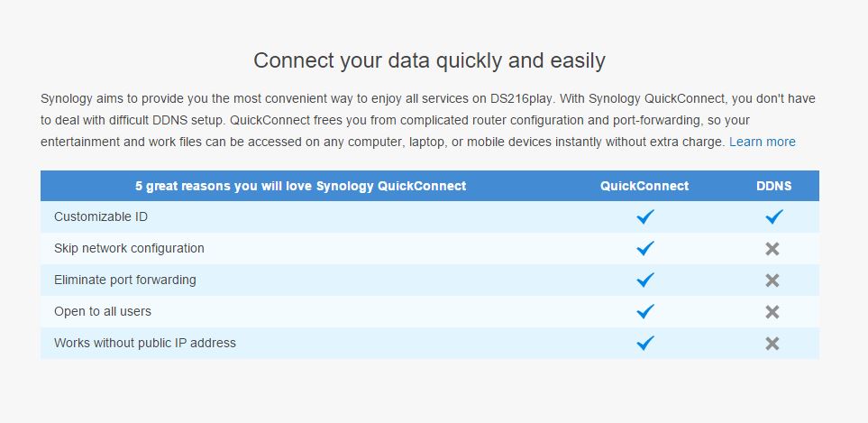Select Works without public IP address label
This screenshot has width=868, height=423.
(x=145, y=343)
